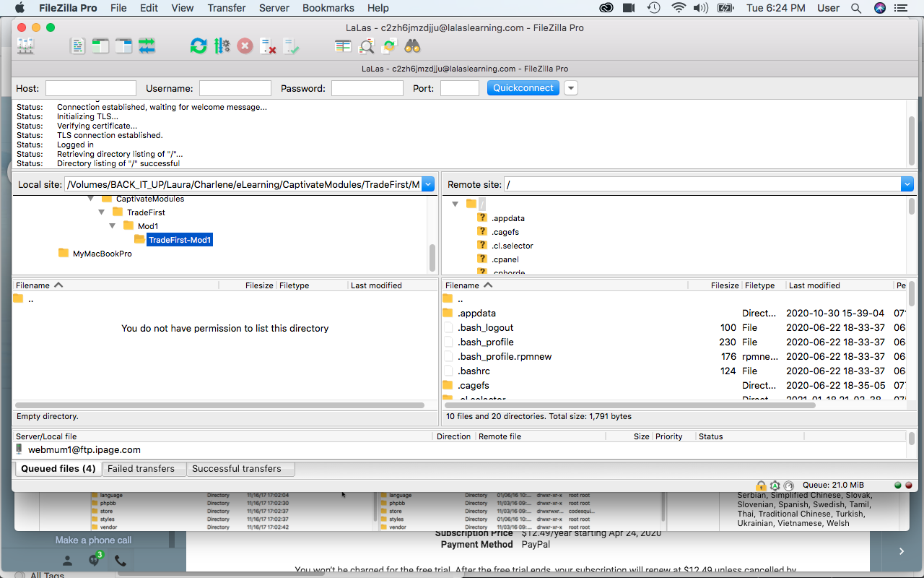The height and width of the screenshot is (578, 924).
Task: Click the green-bordered gear icon in status bar
Action: [775, 486]
